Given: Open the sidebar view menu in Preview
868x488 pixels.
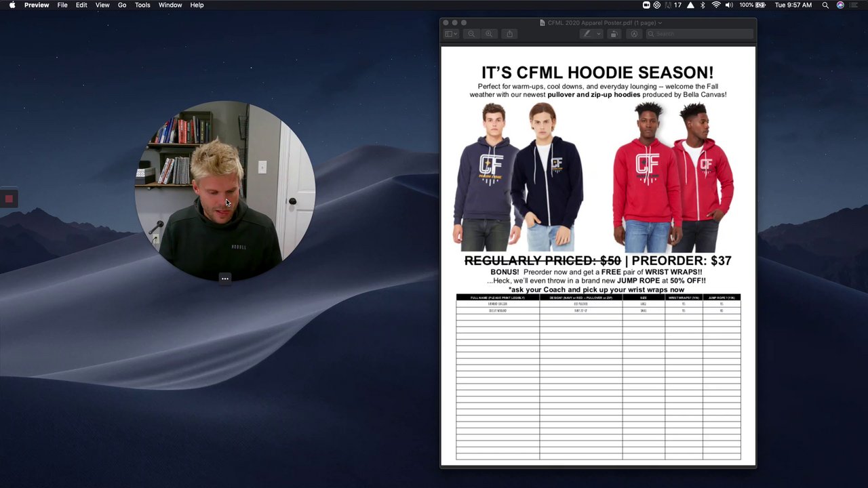Looking at the screenshot, I should pos(451,34).
